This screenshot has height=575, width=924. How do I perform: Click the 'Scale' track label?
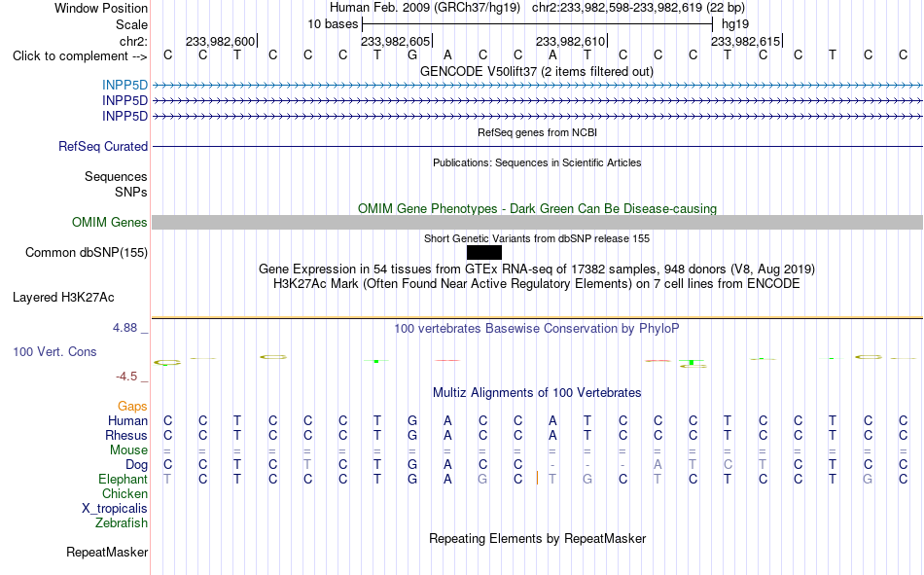click(131, 24)
